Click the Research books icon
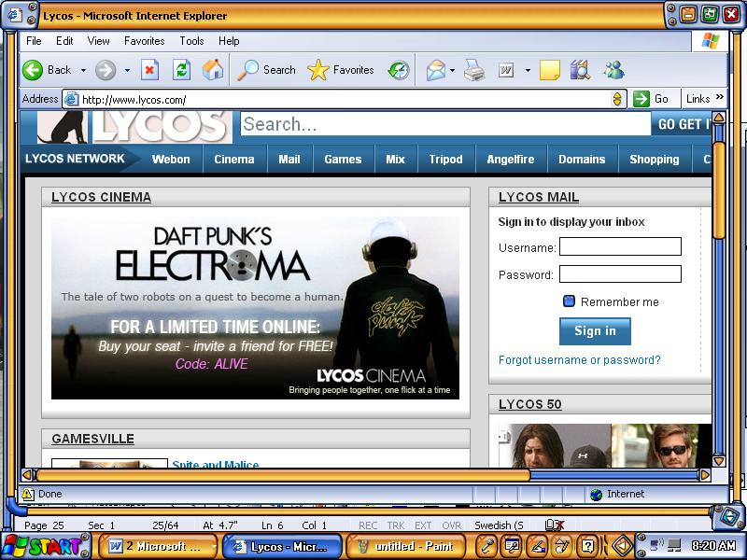 pyautogui.click(x=580, y=70)
